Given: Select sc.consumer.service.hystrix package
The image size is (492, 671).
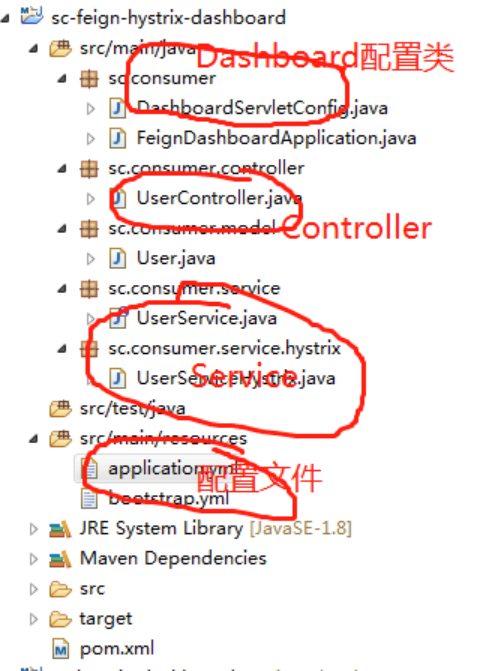Looking at the screenshot, I should [x=225, y=349].
